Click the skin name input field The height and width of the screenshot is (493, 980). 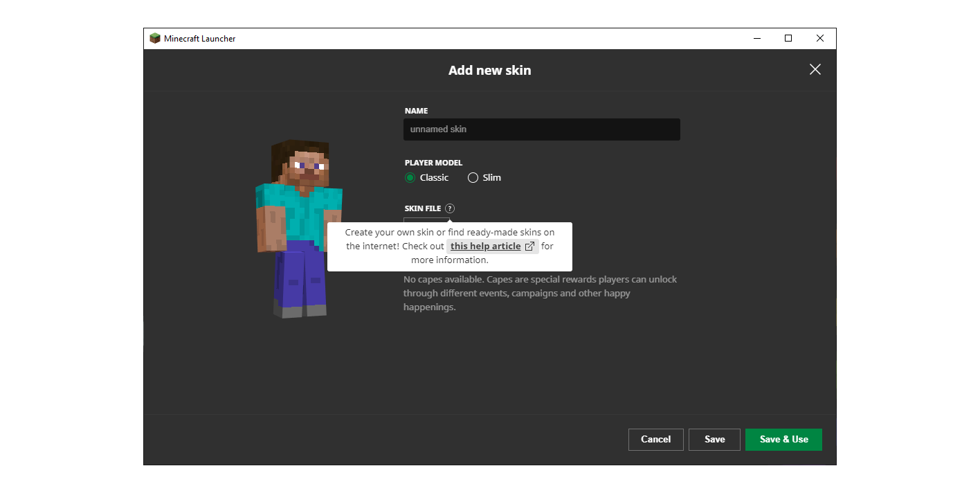coord(542,129)
